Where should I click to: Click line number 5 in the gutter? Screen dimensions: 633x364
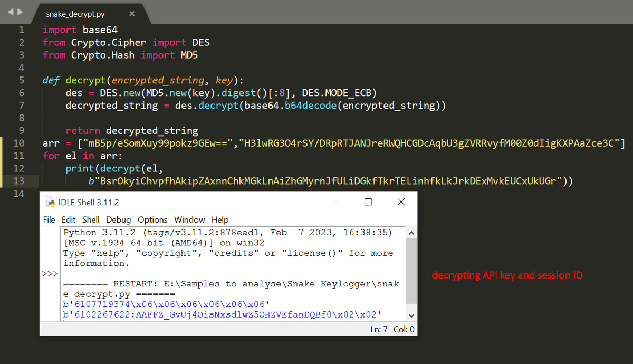tap(21, 80)
